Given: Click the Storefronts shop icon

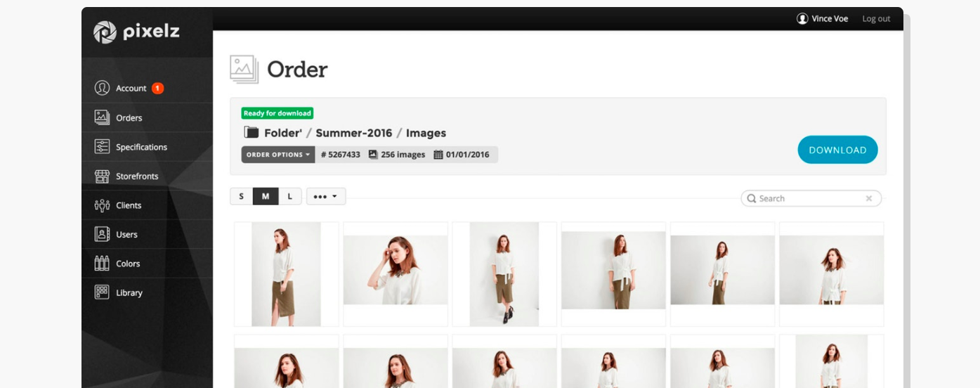Looking at the screenshot, I should (102, 176).
